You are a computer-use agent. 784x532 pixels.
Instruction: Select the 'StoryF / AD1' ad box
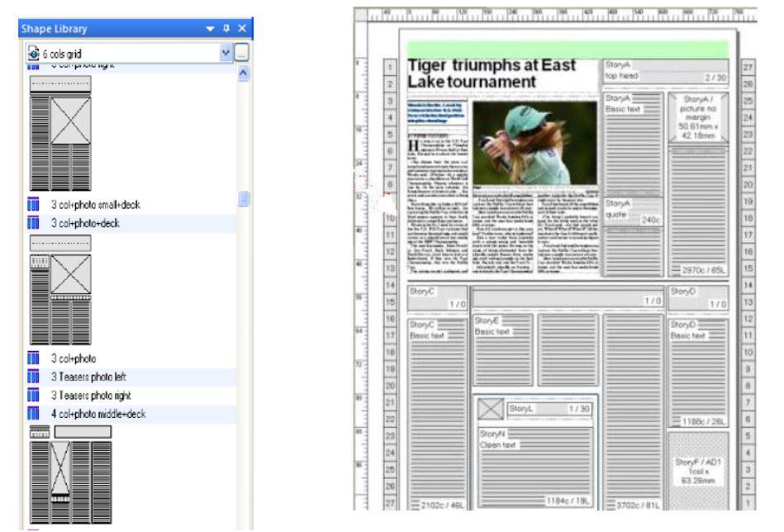pos(699,471)
